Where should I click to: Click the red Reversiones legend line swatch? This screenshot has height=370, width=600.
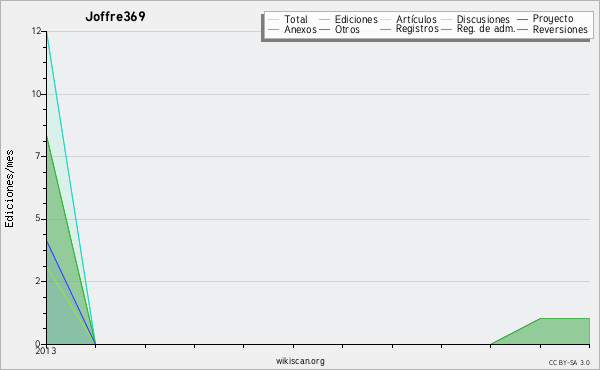point(522,29)
